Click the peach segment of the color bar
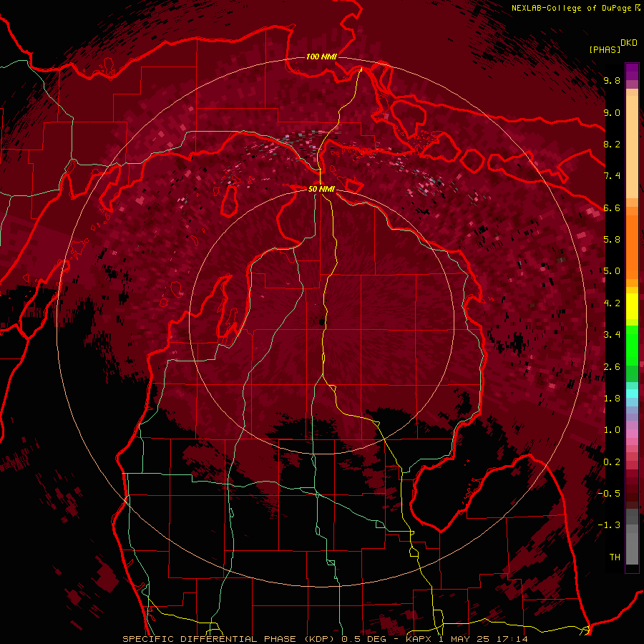644x644 pixels. pyautogui.click(x=632, y=146)
